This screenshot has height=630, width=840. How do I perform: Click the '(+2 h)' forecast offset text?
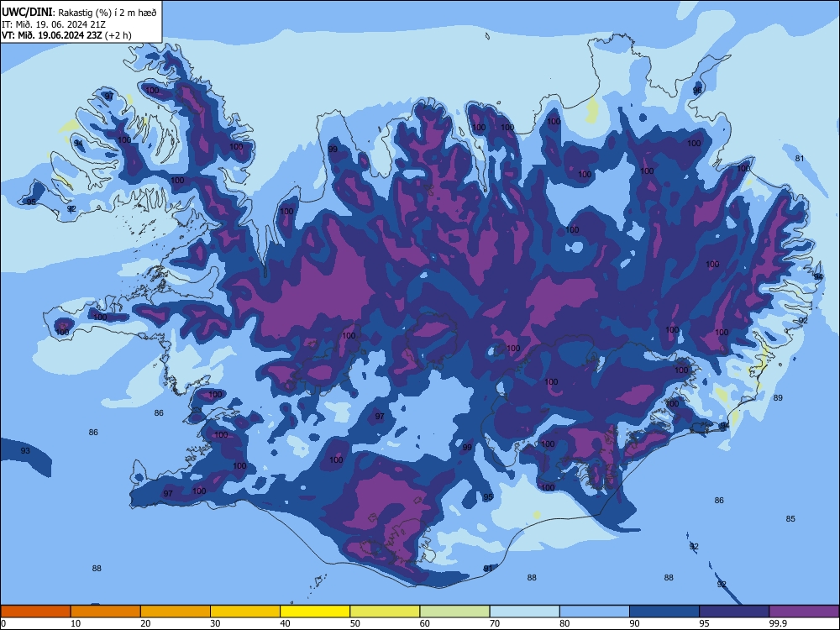[x=118, y=35]
